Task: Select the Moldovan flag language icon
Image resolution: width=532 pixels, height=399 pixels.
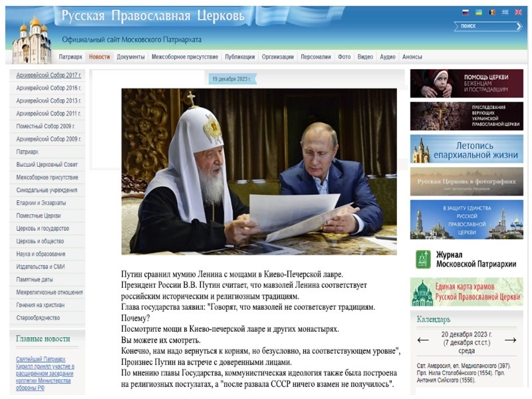Action: tap(492, 13)
